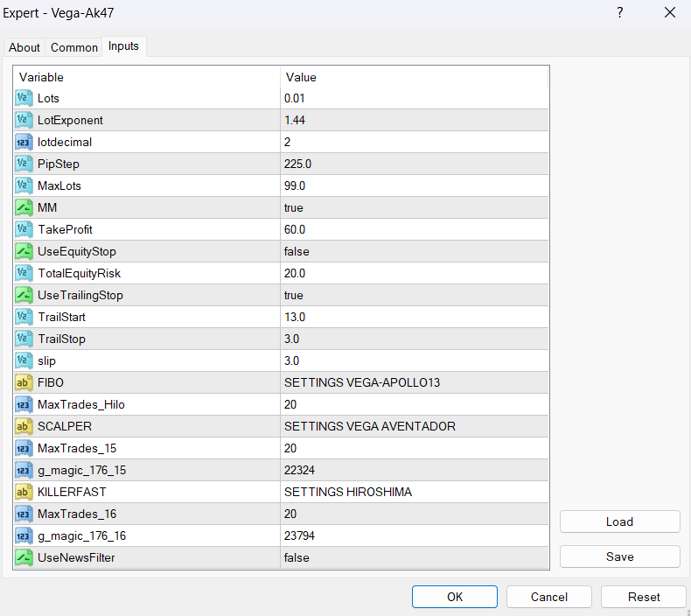The image size is (691, 616).
Task: Click the string icon beside KILLERFAST
Action: 24,492
